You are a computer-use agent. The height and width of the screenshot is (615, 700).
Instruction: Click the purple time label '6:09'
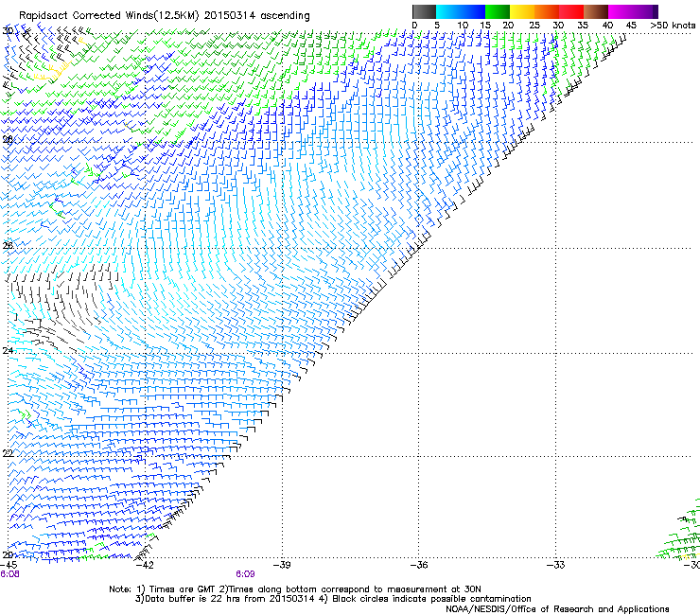coord(245,574)
